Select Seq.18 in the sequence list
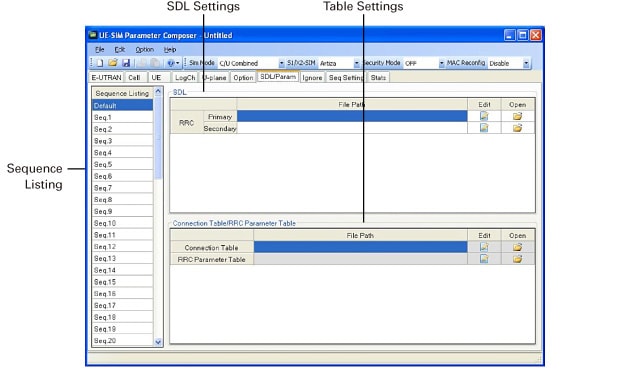This screenshot has width=630, height=386. click(x=123, y=317)
